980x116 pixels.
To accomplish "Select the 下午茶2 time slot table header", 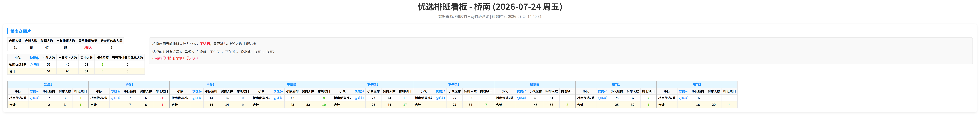I will pos(453,84).
